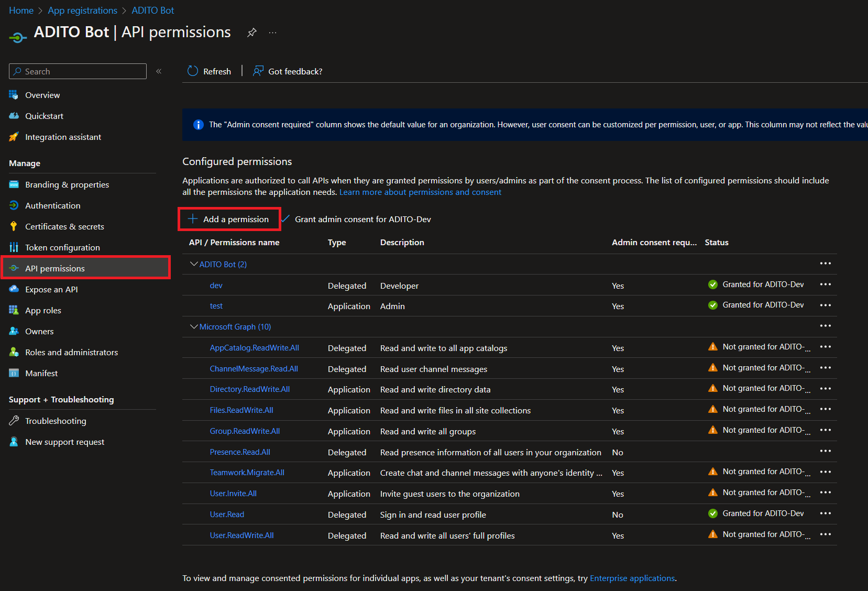Viewport: 868px width, 591px height.
Task: Click the Owners icon
Action: pos(14,331)
